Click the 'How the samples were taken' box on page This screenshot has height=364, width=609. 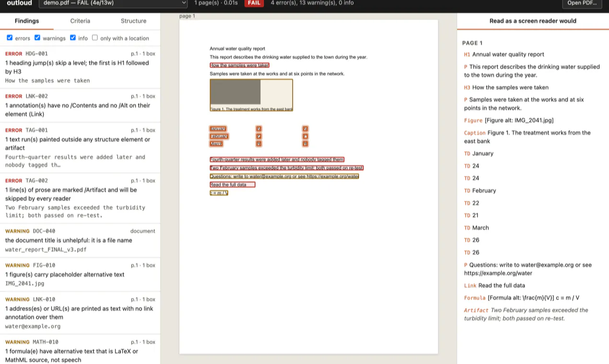click(x=239, y=65)
